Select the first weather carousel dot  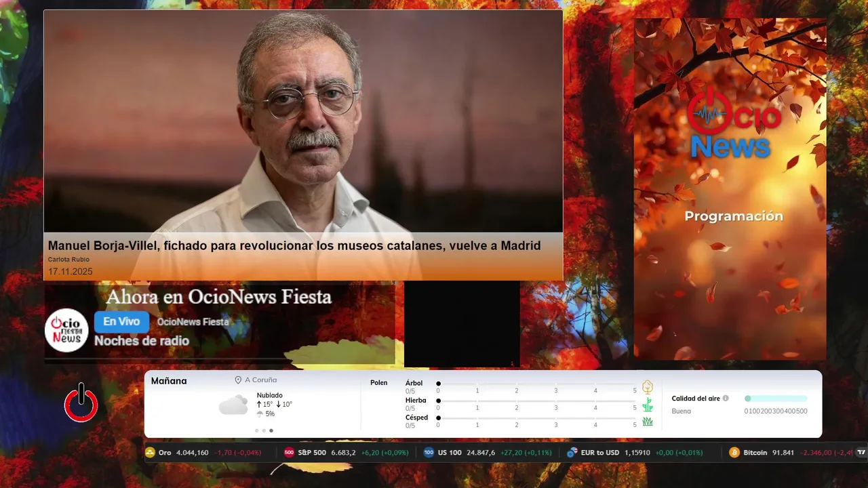coord(256,430)
